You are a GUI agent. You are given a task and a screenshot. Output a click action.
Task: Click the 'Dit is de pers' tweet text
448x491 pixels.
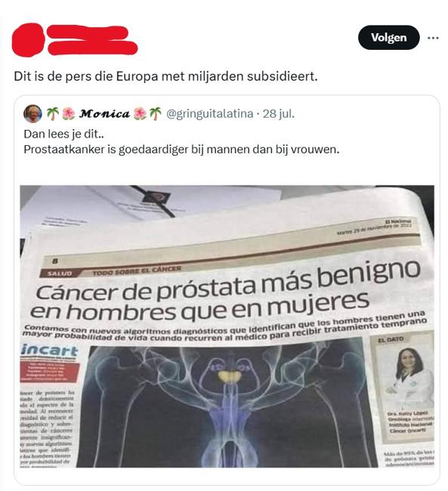coord(165,76)
